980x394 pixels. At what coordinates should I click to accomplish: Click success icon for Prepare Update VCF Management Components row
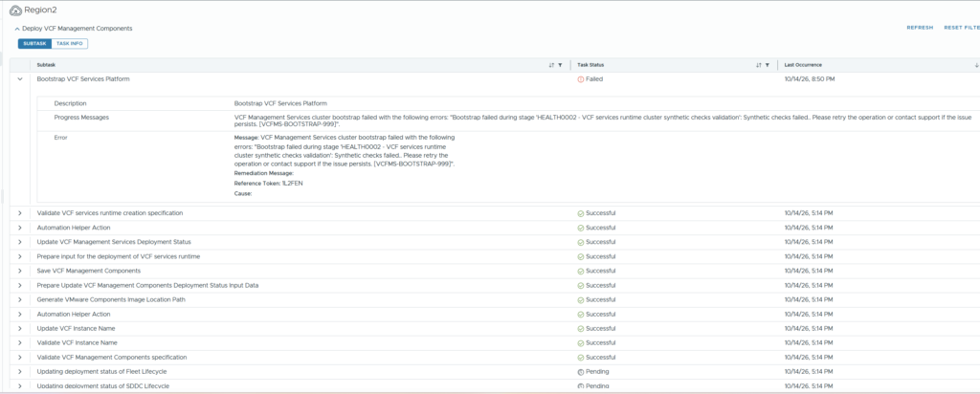coord(581,286)
